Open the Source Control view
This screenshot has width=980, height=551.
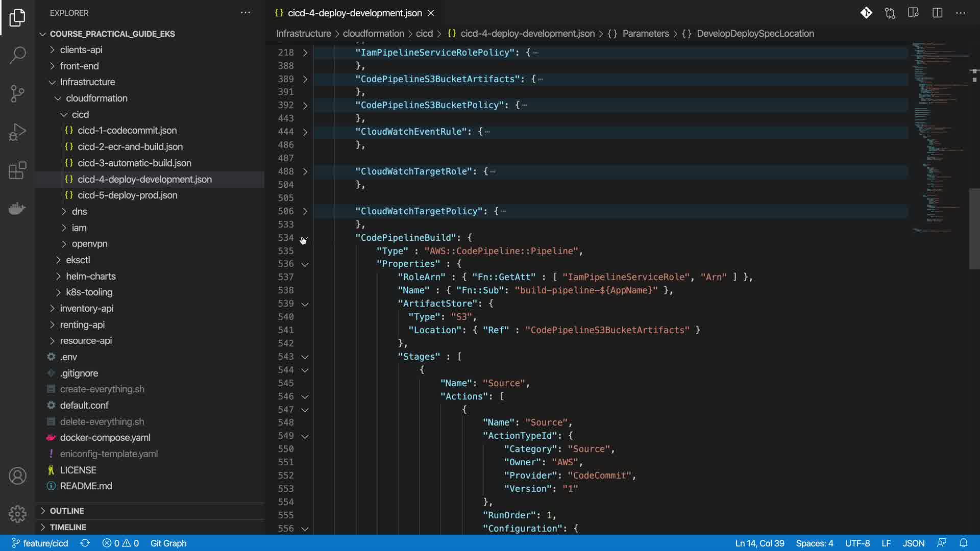(17, 93)
